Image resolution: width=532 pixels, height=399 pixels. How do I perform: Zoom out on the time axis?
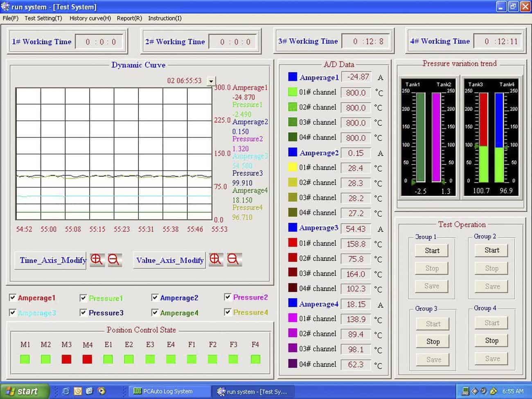pos(114,259)
